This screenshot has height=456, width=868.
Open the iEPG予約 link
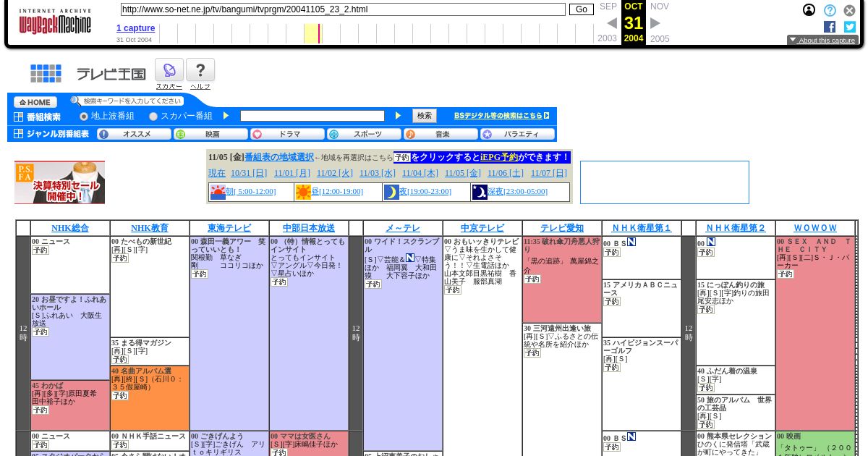click(499, 156)
